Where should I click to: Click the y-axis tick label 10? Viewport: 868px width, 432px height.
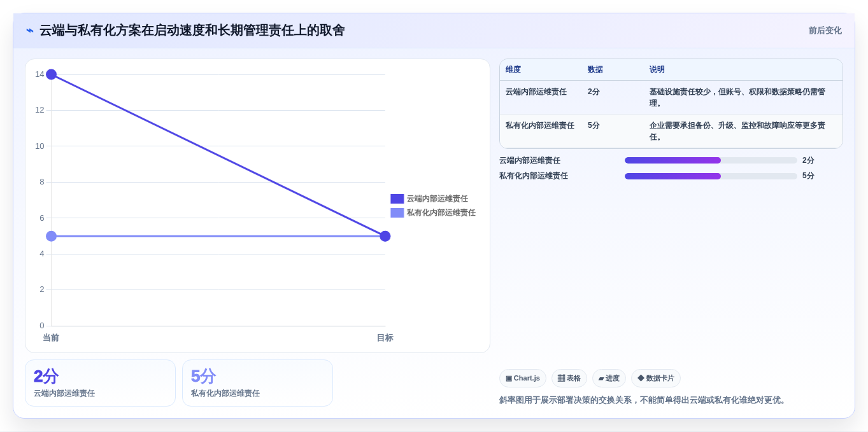39,146
